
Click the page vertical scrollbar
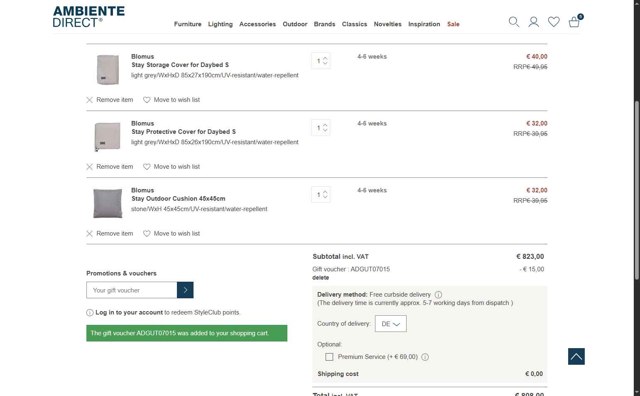637,190
